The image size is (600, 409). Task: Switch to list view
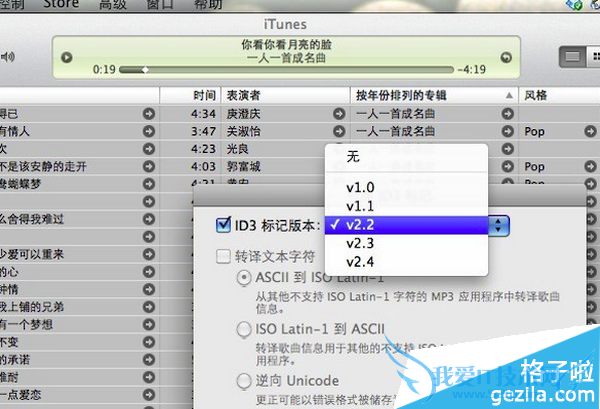[x=572, y=57]
